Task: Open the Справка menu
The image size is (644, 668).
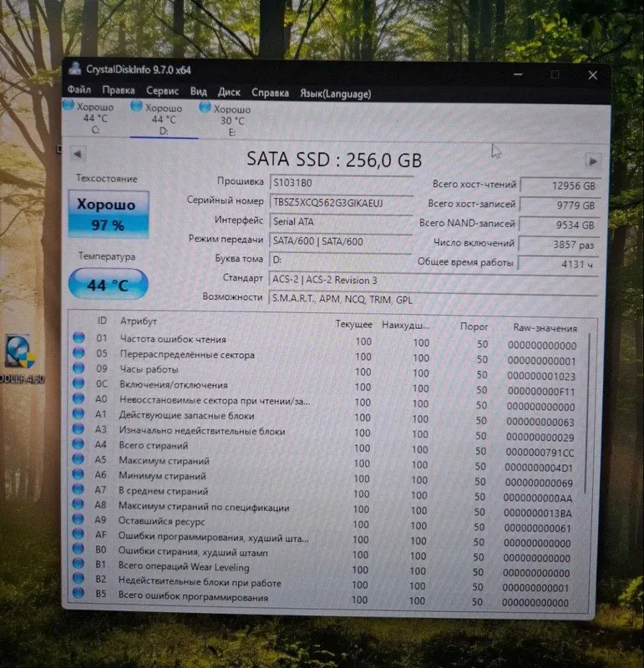Action: coord(271,93)
